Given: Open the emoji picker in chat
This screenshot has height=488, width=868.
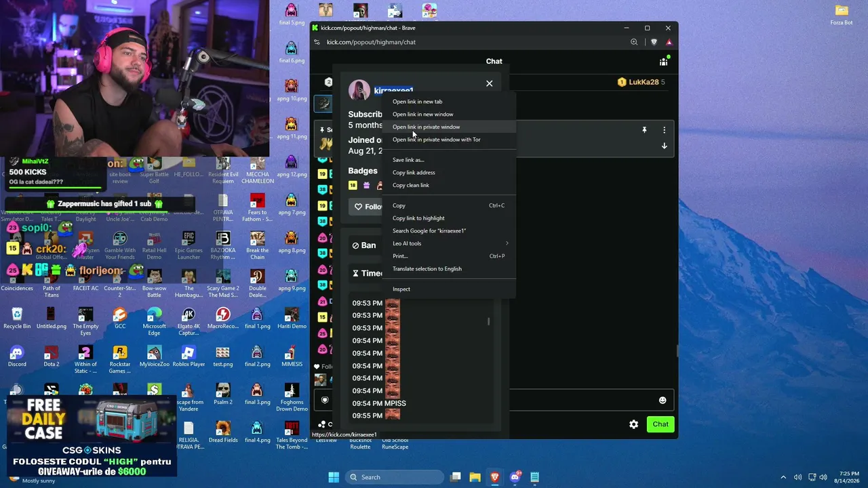Looking at the screenshot, I should click(663, 400).
